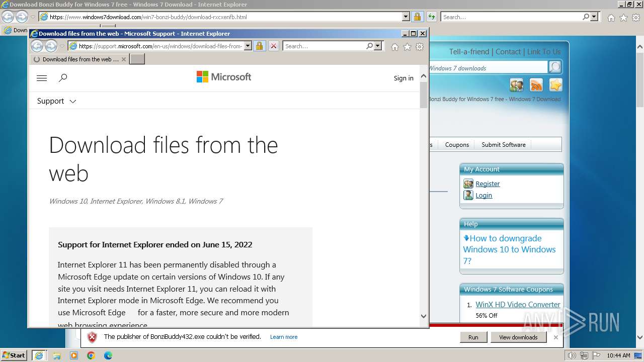Open recent pages dropdown in Microsoft Support window
Image resolution: width=644 pixels, height=362 pixels.
click(62, 46)
